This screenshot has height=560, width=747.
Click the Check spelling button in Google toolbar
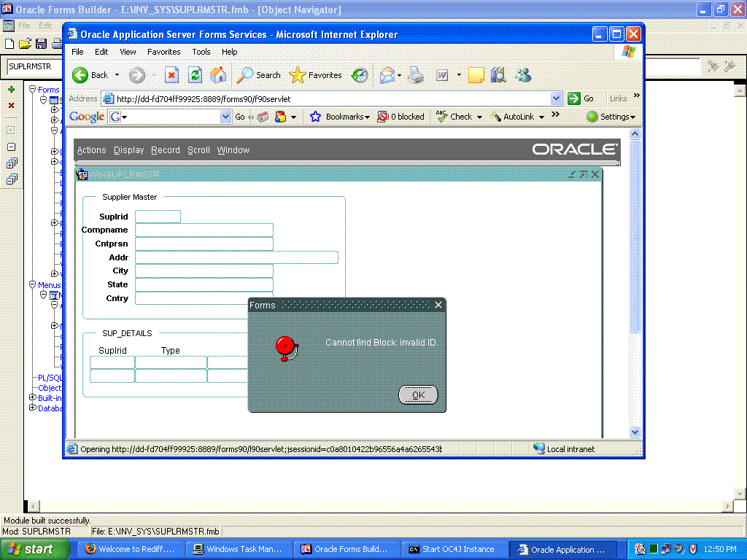[x=454, y=117]
